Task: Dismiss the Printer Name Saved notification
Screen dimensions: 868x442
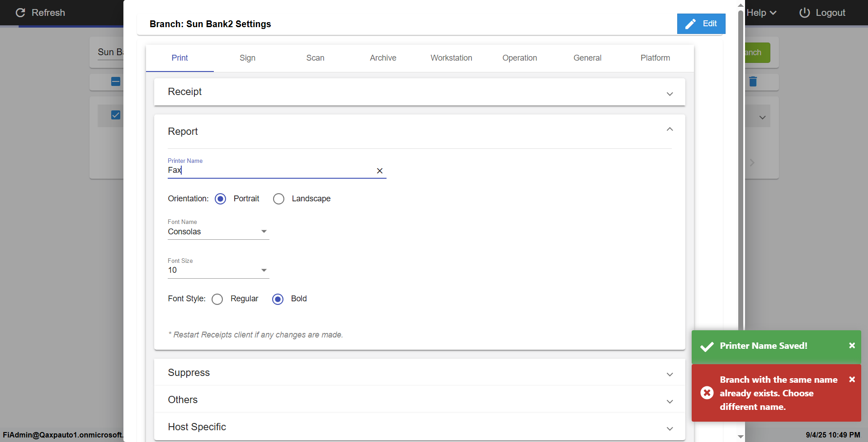Action: pyautogui.click(x=852, y=346)
